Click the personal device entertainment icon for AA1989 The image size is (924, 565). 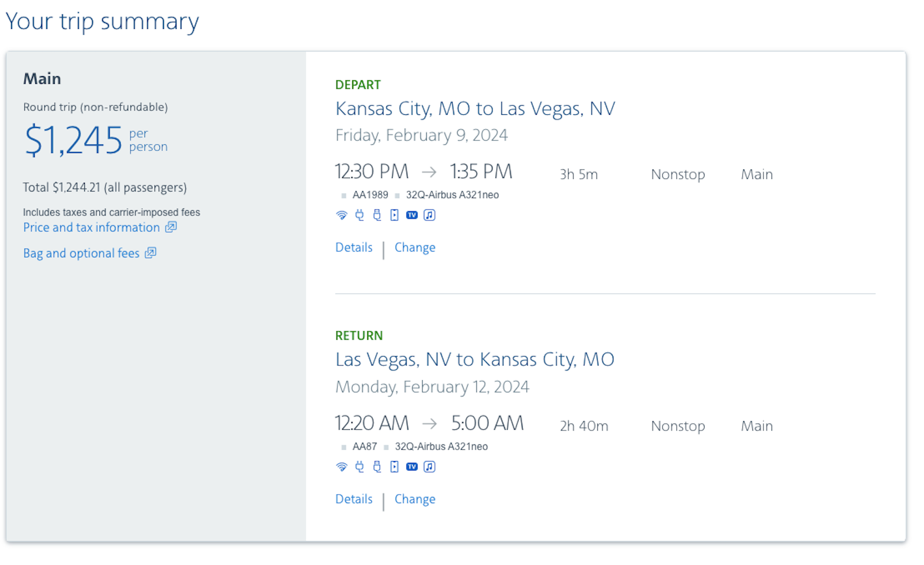pyautogui.click(x=394, y=215)
